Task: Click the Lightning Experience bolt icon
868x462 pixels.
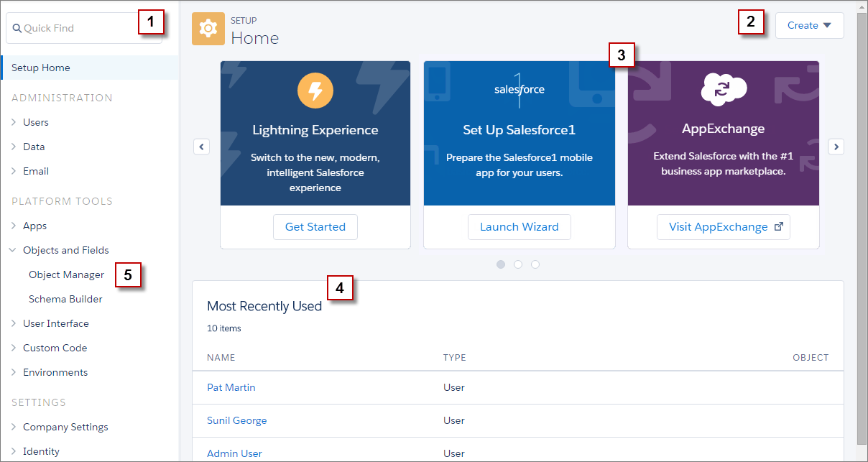Action: click(x=315, y=91)
